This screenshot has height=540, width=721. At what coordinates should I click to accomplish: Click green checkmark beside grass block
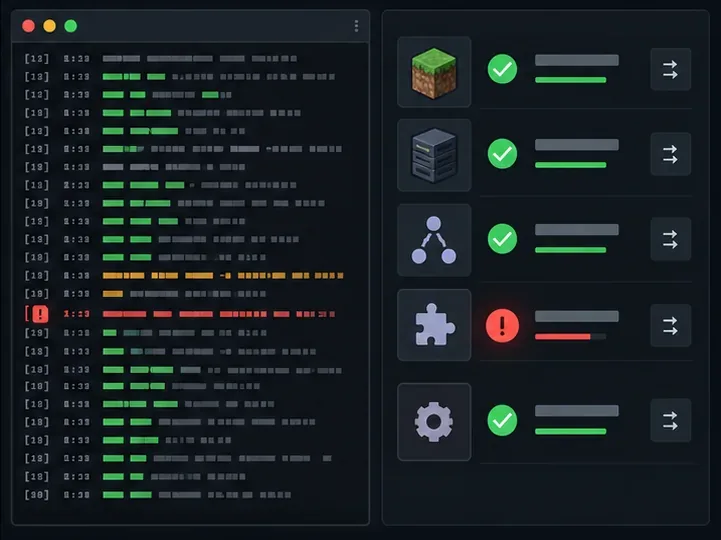[502, 69]
